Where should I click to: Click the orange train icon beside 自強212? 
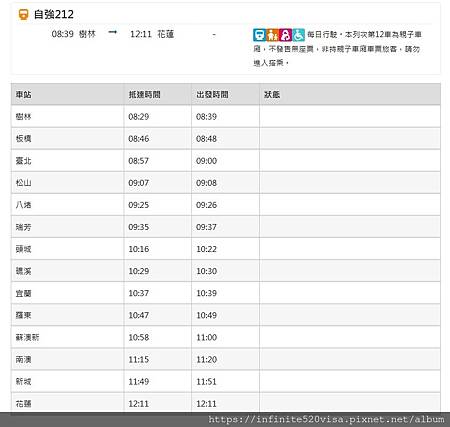click(23, 14)
